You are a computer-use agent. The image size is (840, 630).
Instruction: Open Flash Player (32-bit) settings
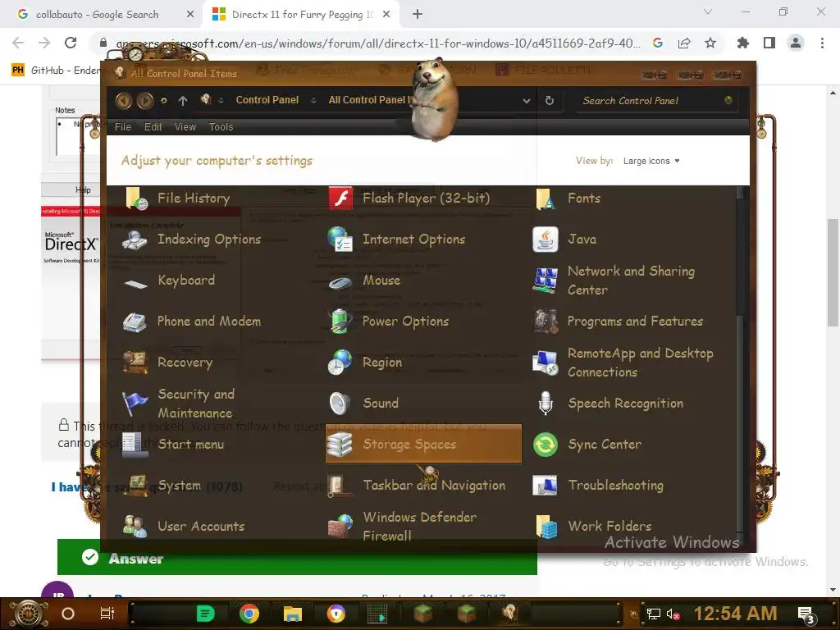click(409, 199)
